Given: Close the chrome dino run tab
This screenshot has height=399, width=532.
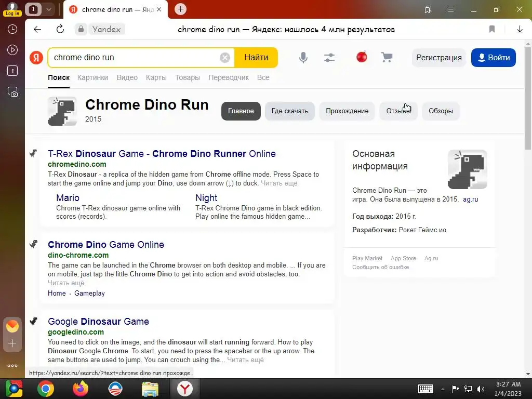Looking at the screenshot, I should tap(159, 9).
